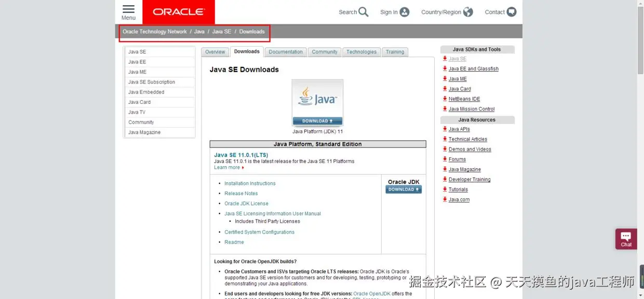Select Java SE Subscription in left sidebar

159,82
